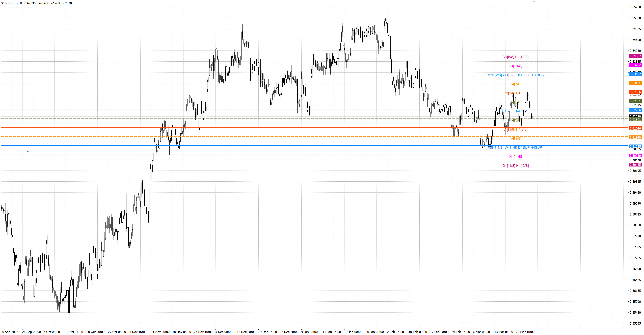Click the 0.58360 price axis value

(x=635, y=225)
